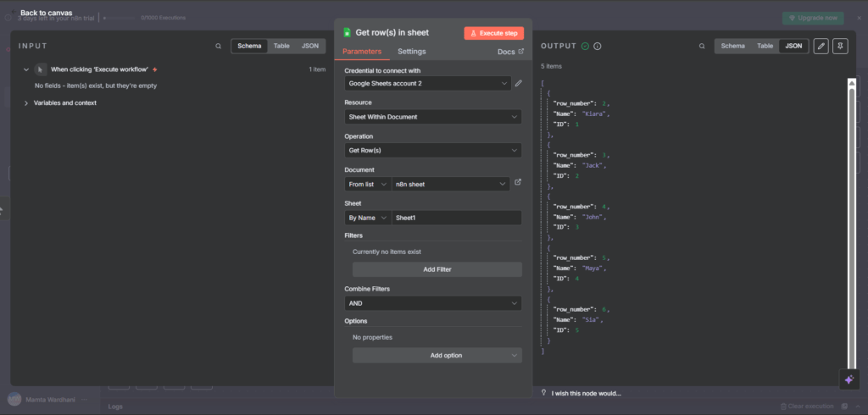The height and width of the screenshot is (415, 868).
Task: Open the AI assistant sparkle button
Action: tap(849, 379)
